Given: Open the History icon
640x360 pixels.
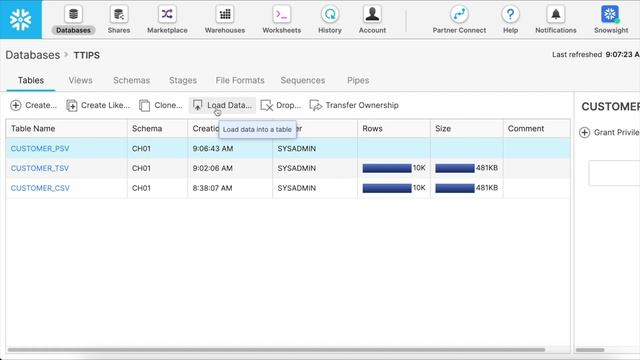Looking at the screenshot, I should click(x=330, y=14).
